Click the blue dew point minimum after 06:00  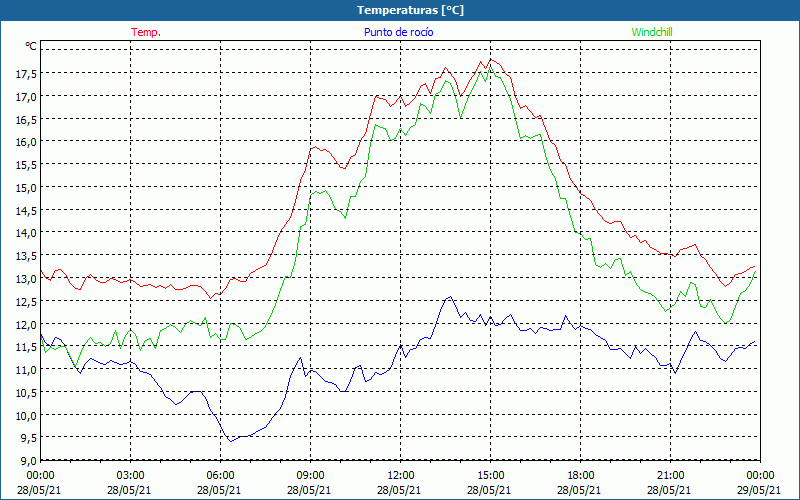click(231, 441)
